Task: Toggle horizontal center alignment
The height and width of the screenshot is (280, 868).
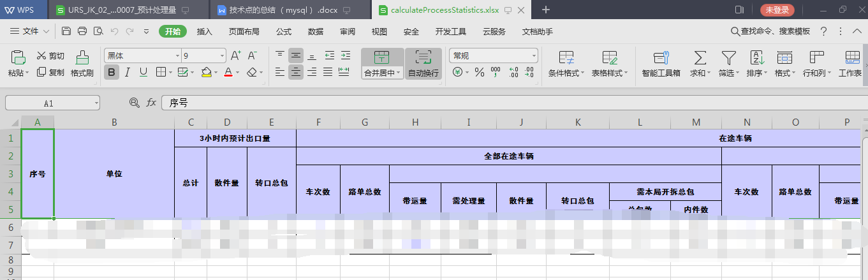Action: pos(296,72)
